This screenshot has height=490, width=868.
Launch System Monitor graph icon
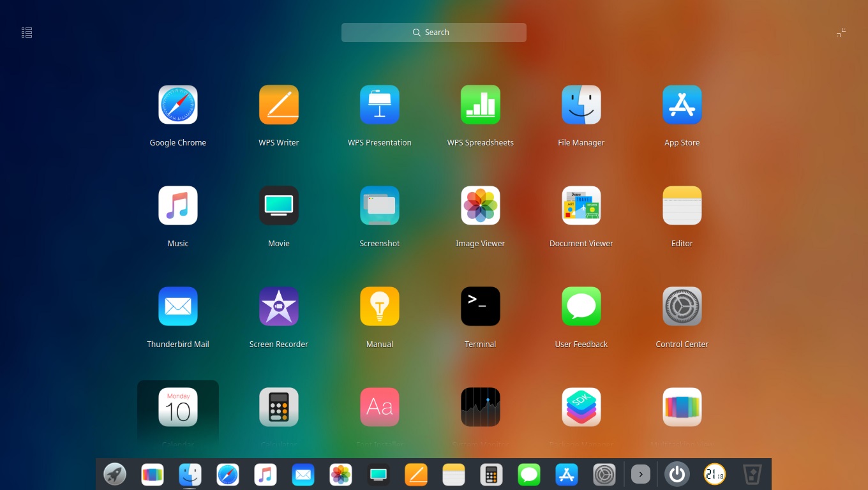(481, 407)
